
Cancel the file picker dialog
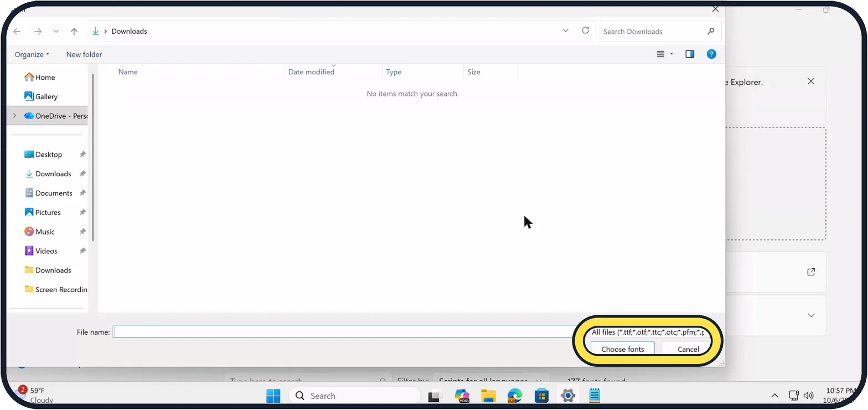(688, 349)
